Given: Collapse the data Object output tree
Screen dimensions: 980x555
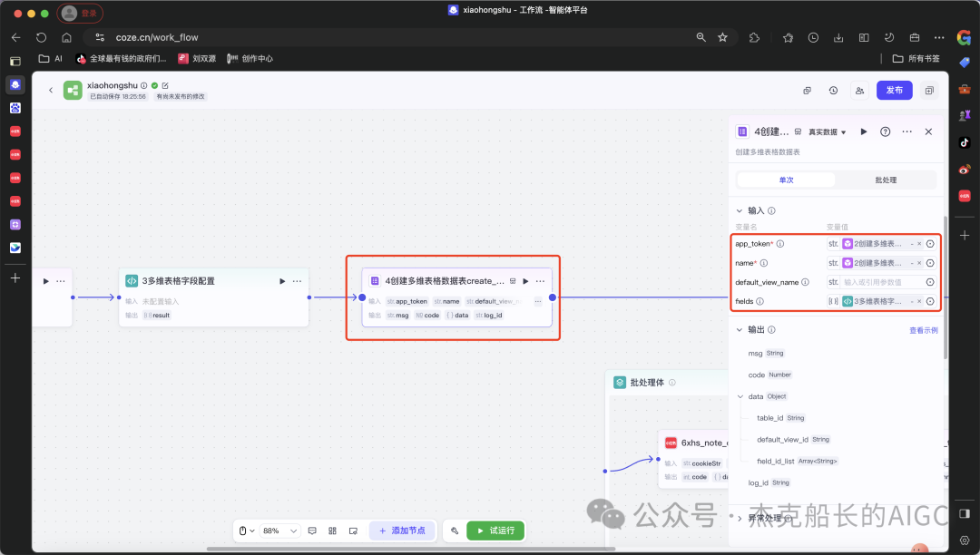Looking at the screenshot, I should point(740,396).
